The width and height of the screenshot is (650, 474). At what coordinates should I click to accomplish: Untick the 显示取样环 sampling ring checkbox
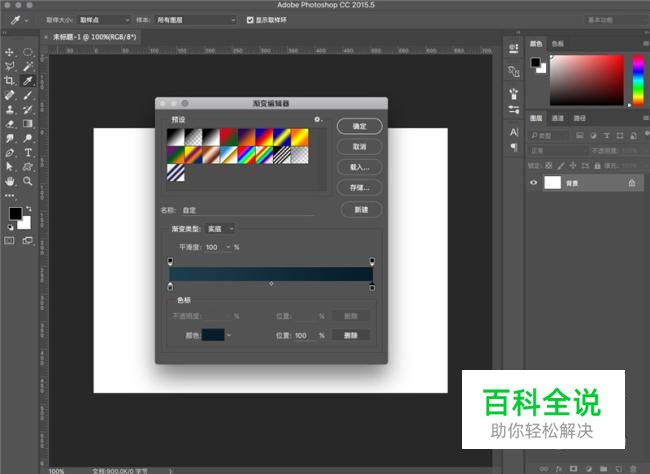[250, 20]
